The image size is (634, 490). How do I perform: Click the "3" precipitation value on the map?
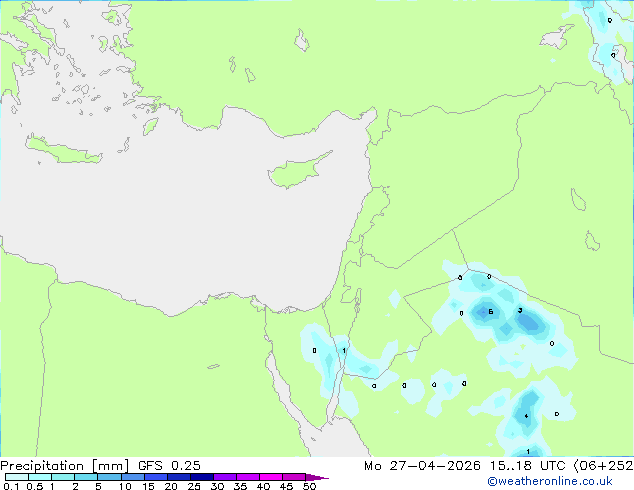coord(520,310)
